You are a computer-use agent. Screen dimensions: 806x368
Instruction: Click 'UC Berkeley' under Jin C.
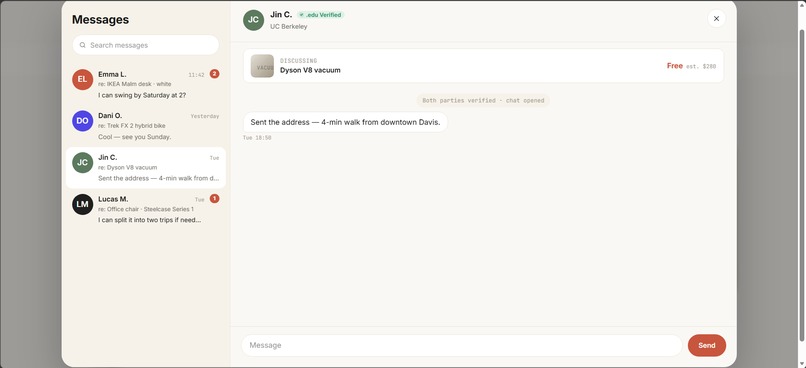tap(289, 27)
